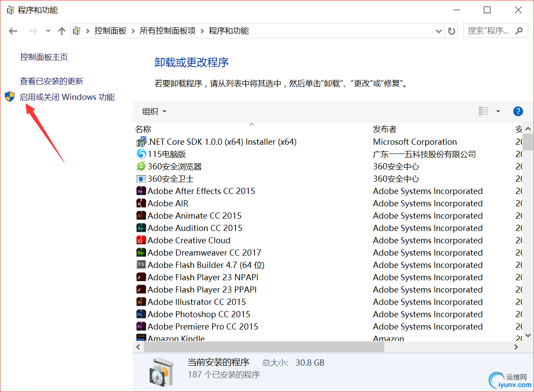
Task: Click the vertical scrollbar thumb
Action: (x=528, y=142)
